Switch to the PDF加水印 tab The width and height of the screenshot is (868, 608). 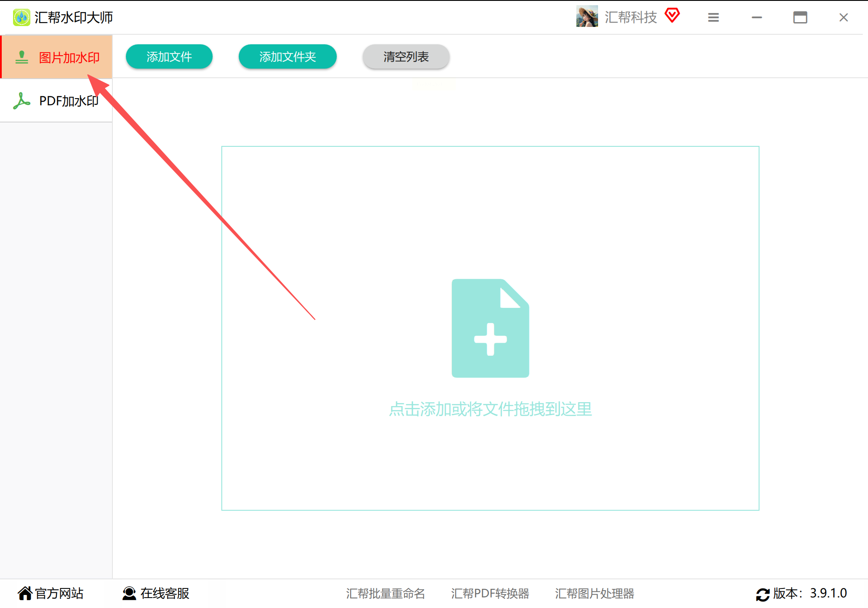(x=69, y=101)
